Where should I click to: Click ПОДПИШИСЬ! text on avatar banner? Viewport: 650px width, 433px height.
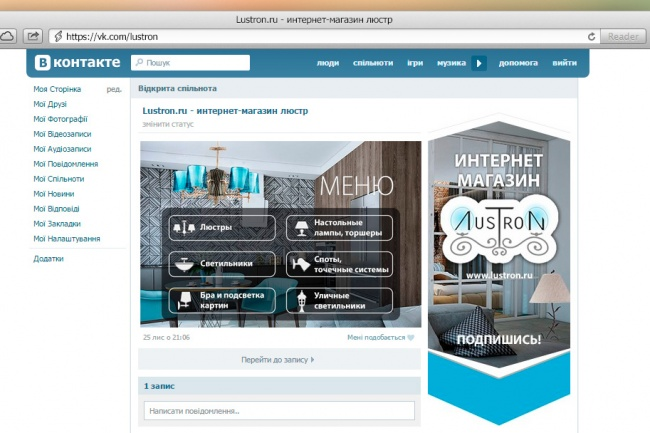click(x=499, y=339)
